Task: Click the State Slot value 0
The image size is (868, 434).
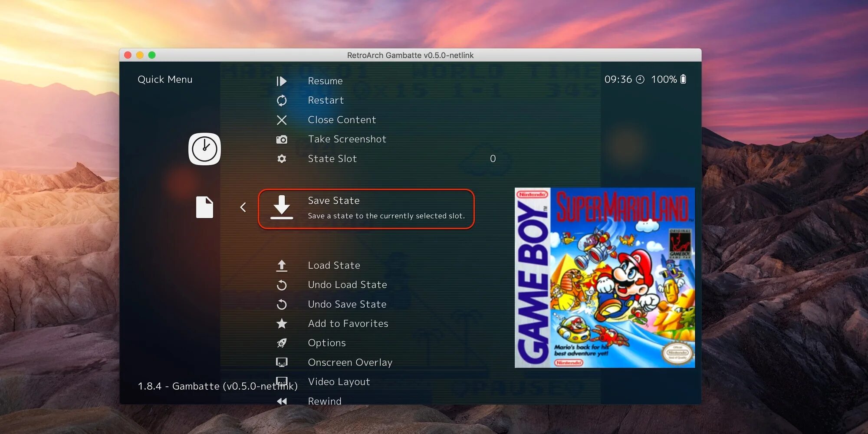Action: tap(493, 159)
